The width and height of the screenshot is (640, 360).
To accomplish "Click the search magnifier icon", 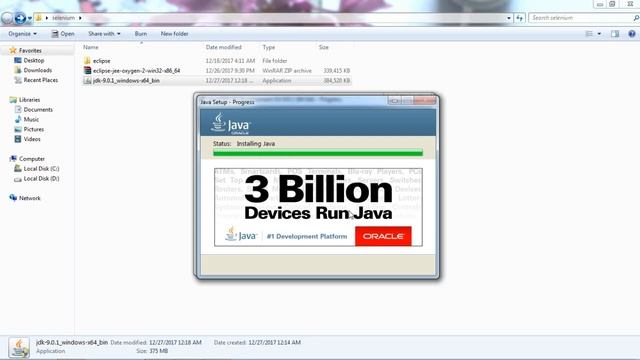I will pos(636,18).
